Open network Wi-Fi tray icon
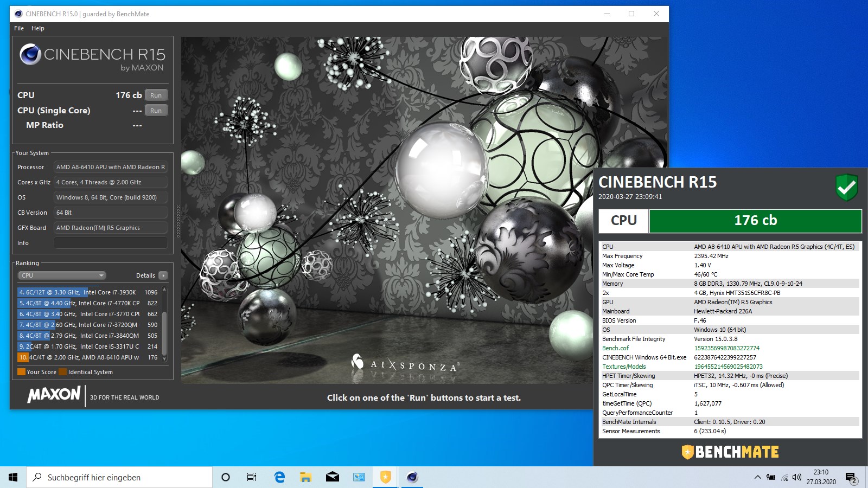868x488 pixels. click(784, 477)
